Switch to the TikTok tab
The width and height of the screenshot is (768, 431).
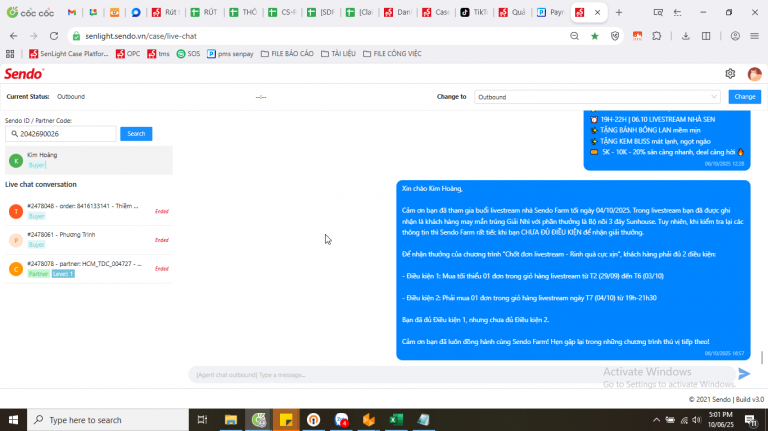tap(474, 12)
